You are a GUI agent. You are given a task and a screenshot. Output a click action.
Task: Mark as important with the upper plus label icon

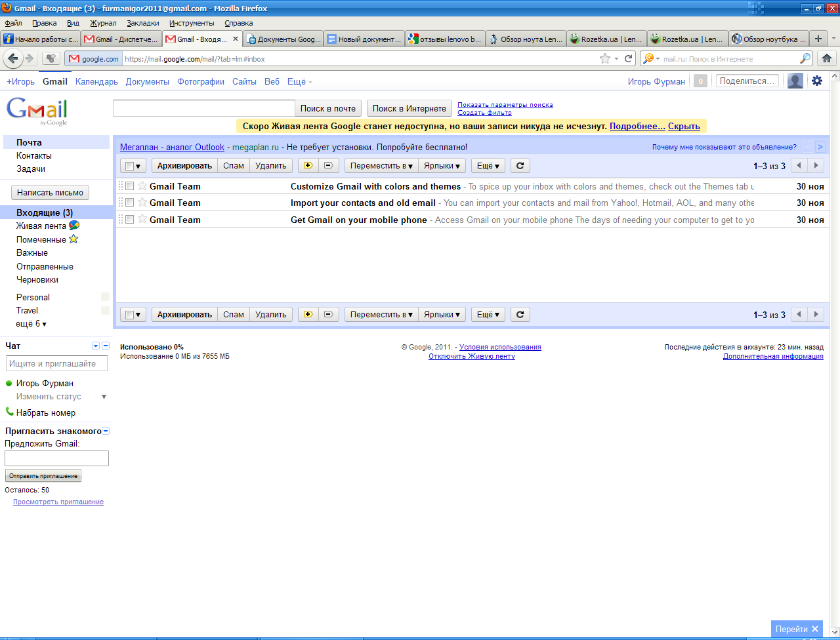point(308,166)
